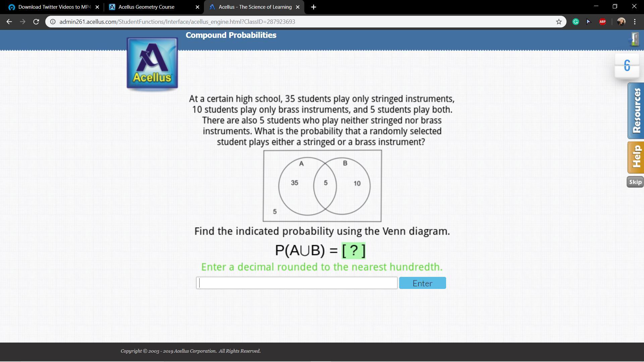Close the Acellus Geometry Course tab
The height and width of the screenshot is (362, 644).
click(x=197, y=7)
